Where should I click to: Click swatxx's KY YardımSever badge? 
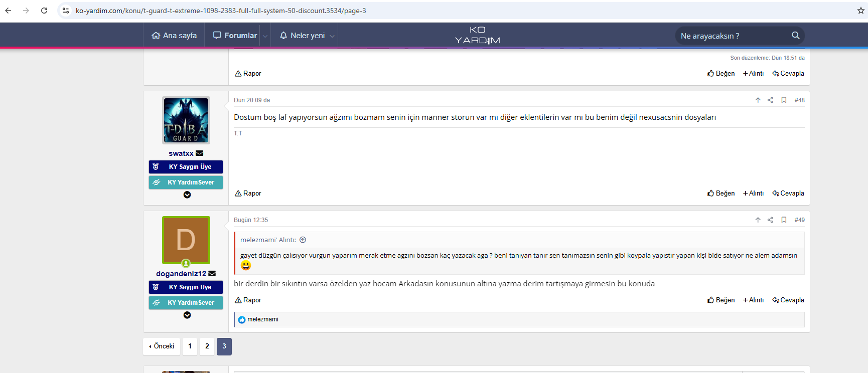186,182
